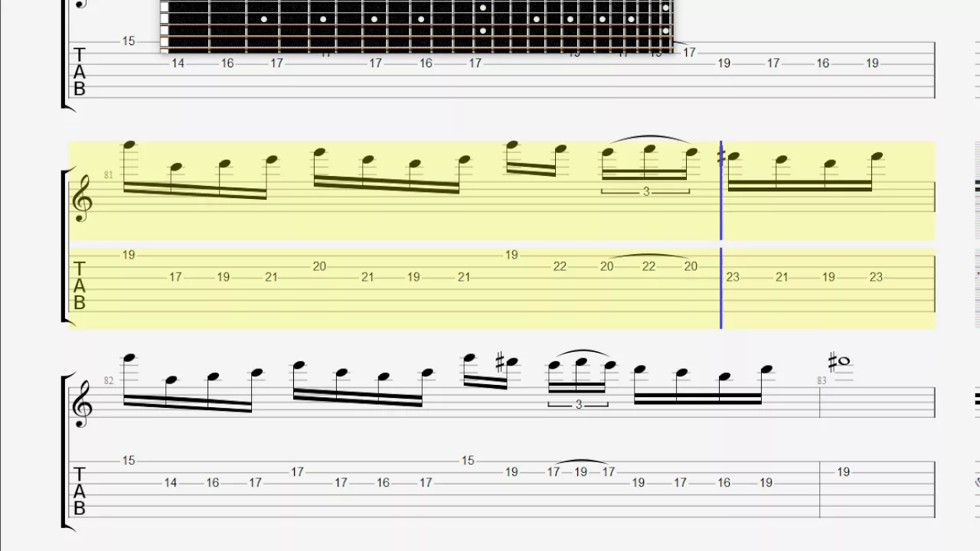Click measure number 82
The image size is (980, 551).
(109, 380)
